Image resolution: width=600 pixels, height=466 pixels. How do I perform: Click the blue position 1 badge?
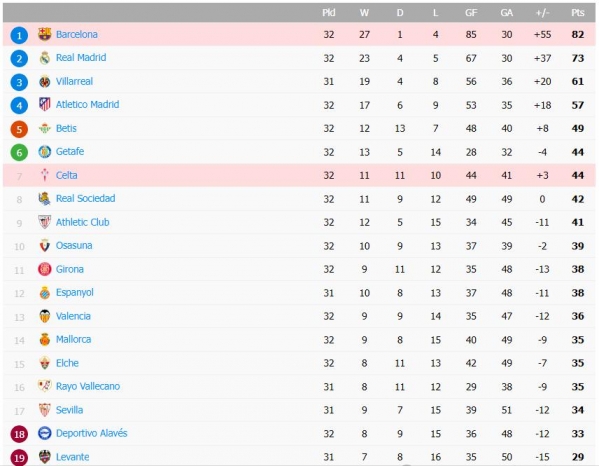(x=19, y=35)
